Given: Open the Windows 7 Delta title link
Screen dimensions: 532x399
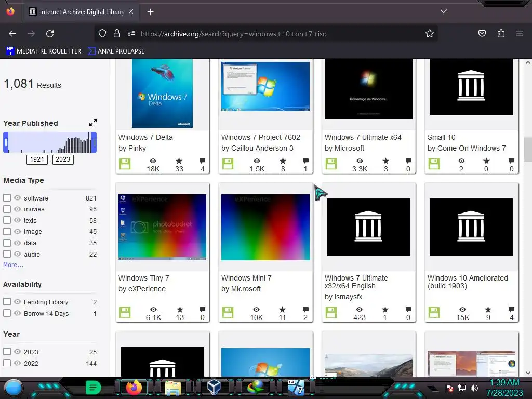Looking at the screenshot, I should pos(145,137).
